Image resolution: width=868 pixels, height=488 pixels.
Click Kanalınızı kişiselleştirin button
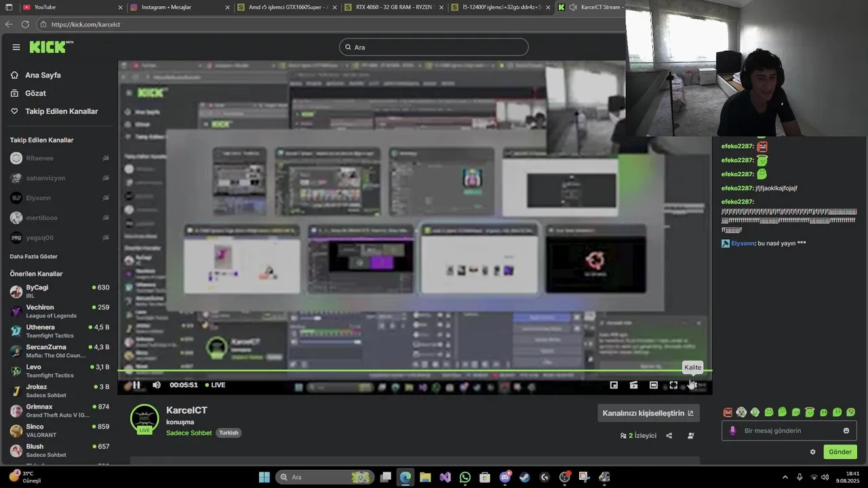(648, 413)
